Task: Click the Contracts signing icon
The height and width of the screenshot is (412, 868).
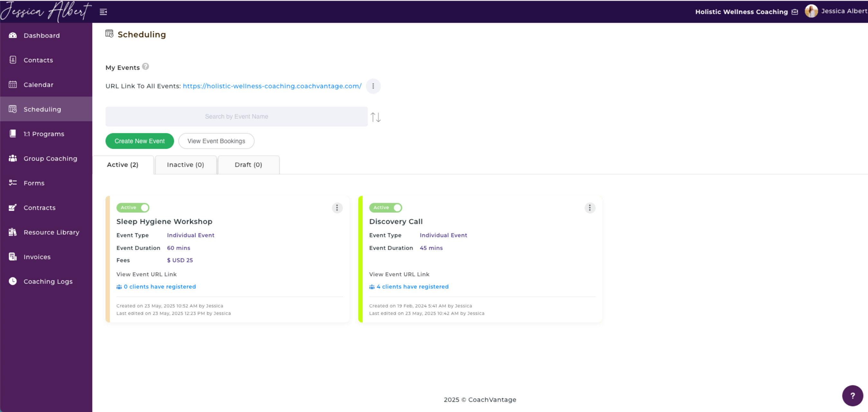Action: point(13,207)
